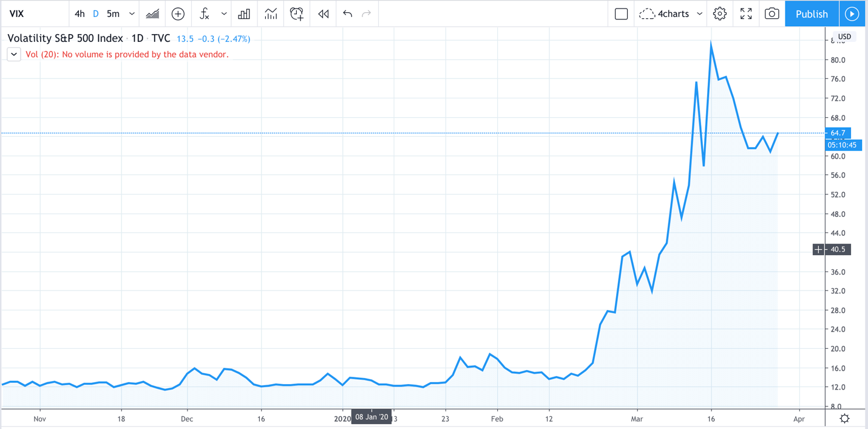Open the Compare or Add Symbol tool
This screenshot has height=429, width=868.
pyautogui.click(x=178, y=13)
